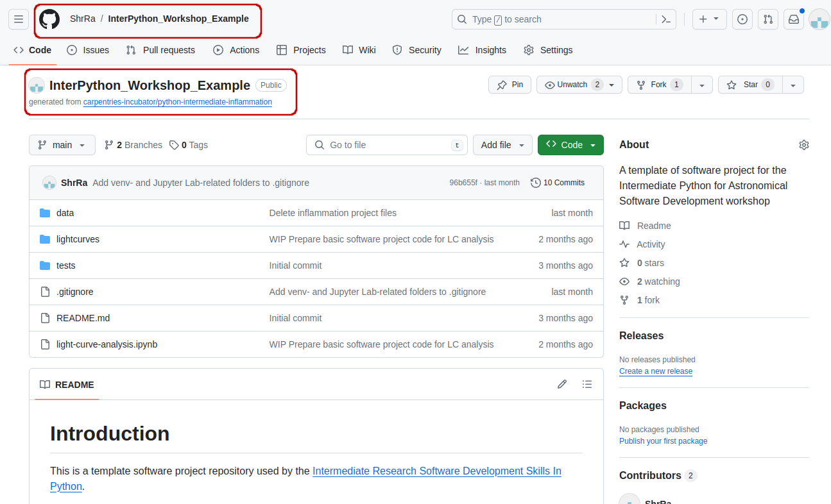Switch to the Security tab
This screenshot has height=504, width=831.
tap(416, 50)
